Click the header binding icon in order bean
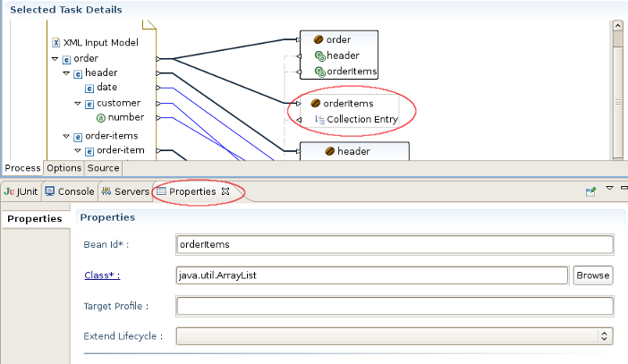 (x=319, y=56)
